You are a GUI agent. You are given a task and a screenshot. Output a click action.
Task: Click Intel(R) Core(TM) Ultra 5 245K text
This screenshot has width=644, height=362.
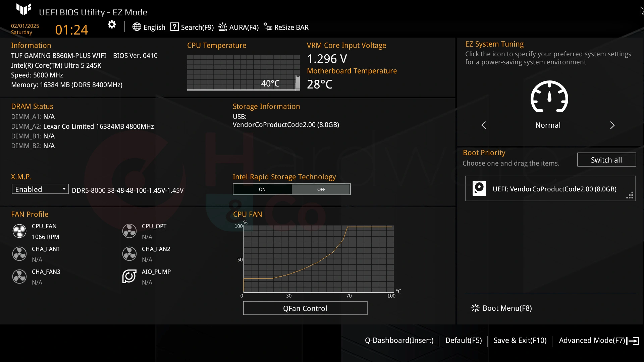56,65
